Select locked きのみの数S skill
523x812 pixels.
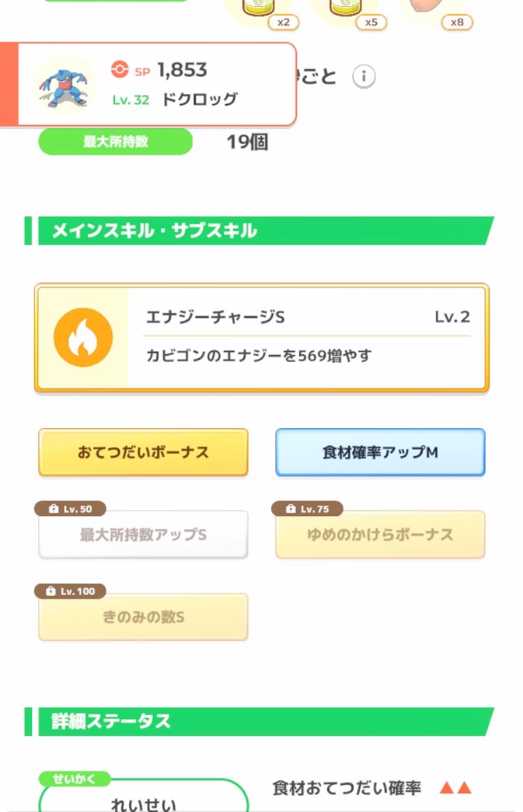point(143,617)
